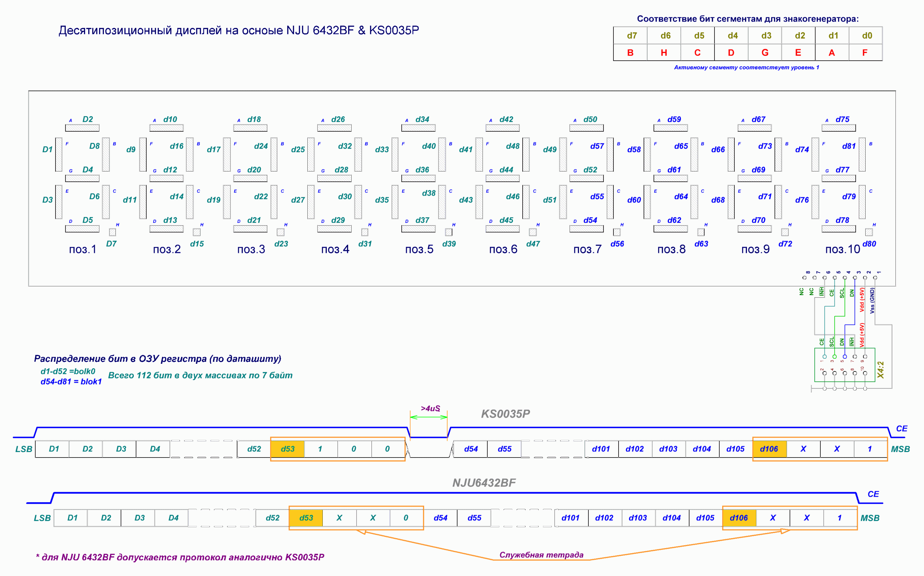Viewport: 924px width, 576px height.
Task: Click the 'поз.3' position label
Action: (251, 249)
